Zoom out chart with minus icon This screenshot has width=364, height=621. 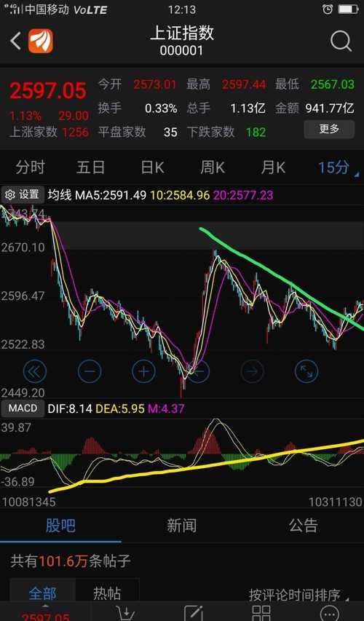coord(90,371)
